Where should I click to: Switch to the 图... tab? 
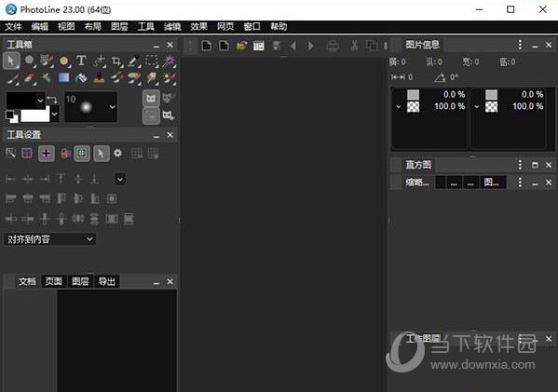click(492, 182)
